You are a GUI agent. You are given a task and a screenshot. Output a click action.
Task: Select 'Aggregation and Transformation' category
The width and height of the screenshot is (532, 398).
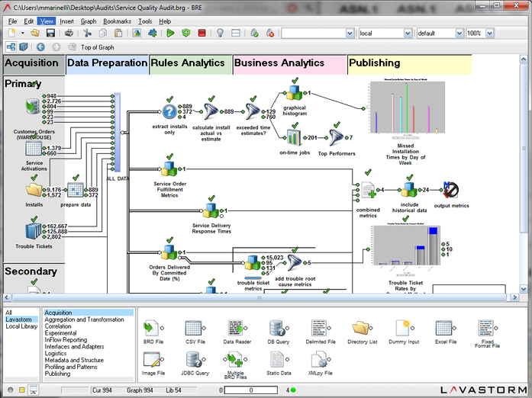(84, 319)
